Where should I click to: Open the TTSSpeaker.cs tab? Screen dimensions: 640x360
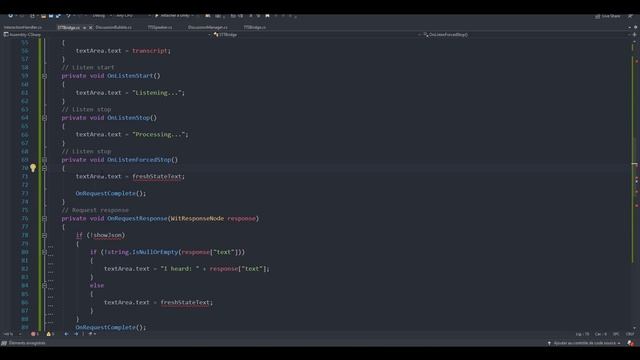point(160,27)
